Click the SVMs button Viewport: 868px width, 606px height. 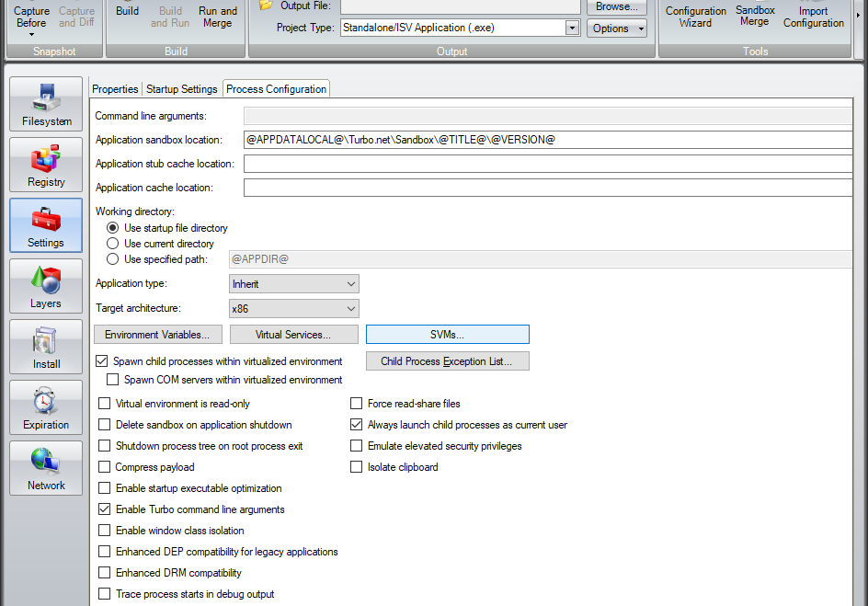(x=447, y=335)
